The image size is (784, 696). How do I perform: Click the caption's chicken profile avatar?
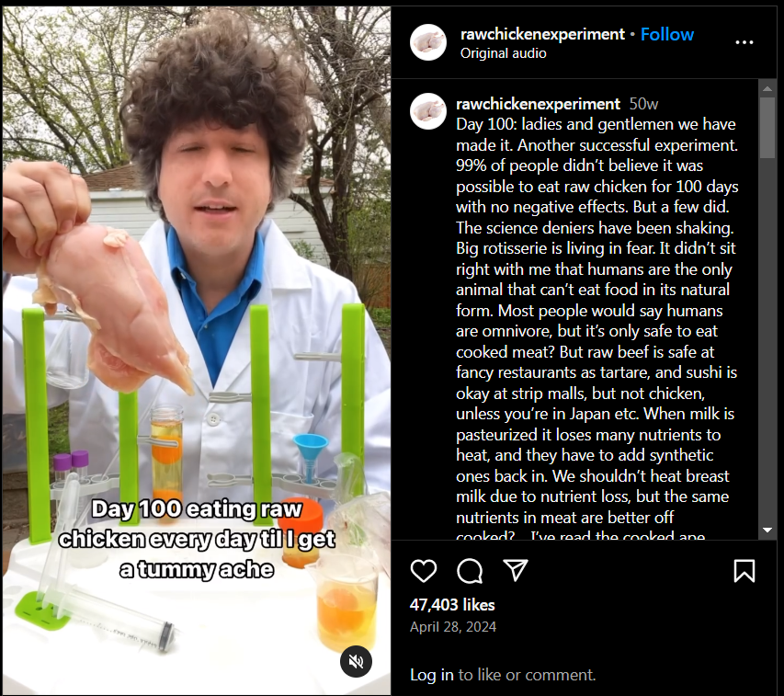click(x=428, y=111)
